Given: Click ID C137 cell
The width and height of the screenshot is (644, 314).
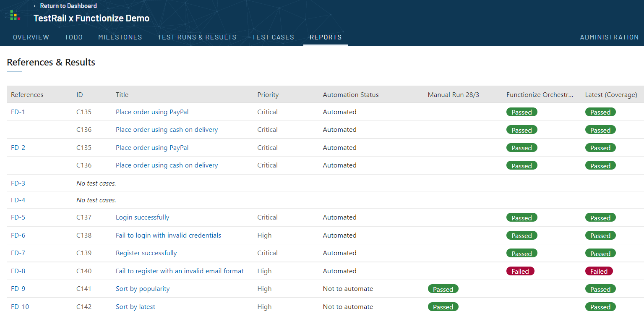Looking at the screenshot, I should (x=84, y=217).
